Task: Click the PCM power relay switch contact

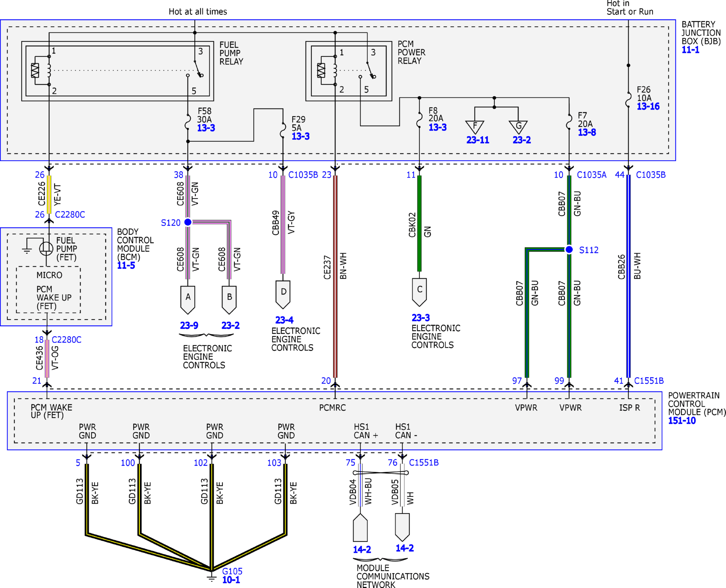Action: click(371, 70)
